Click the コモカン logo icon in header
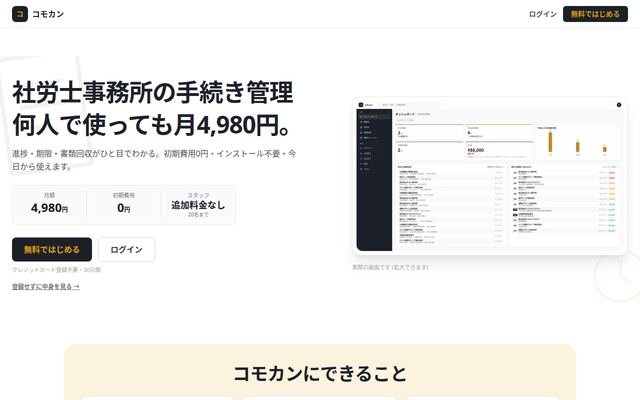 tap(20, 14)
